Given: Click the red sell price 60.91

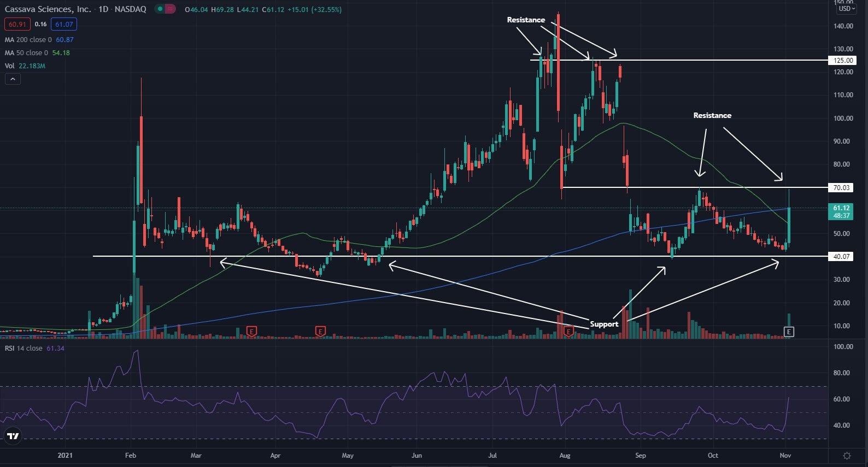Looking at the screenshot, I should (17, 24).
